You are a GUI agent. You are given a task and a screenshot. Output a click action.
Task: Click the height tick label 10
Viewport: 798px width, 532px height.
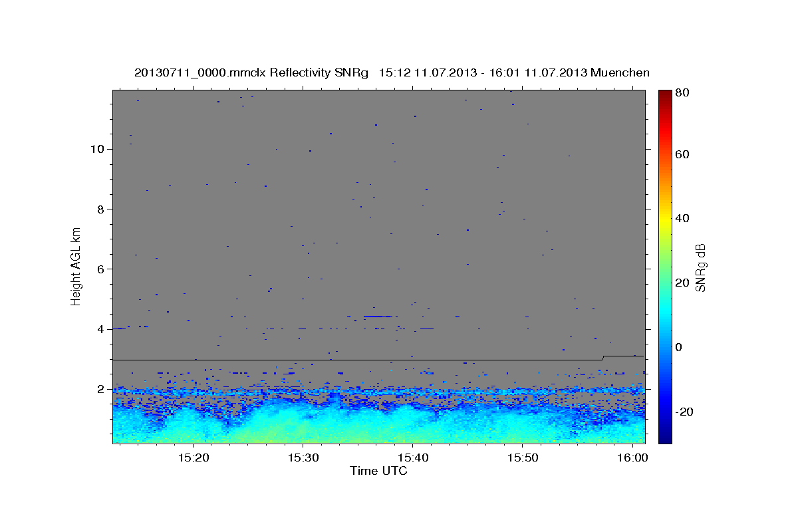coord(98,149)
